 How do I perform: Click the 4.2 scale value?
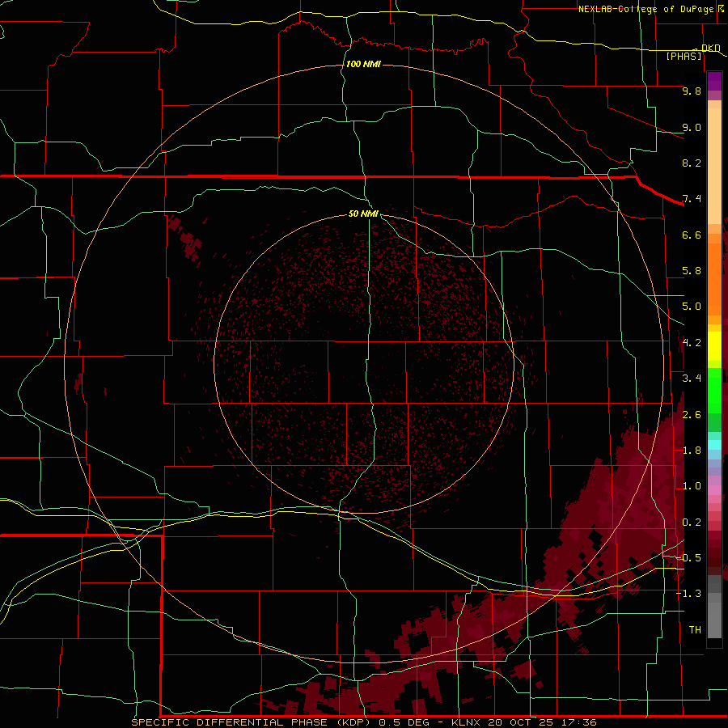click(x=692, y=343)
